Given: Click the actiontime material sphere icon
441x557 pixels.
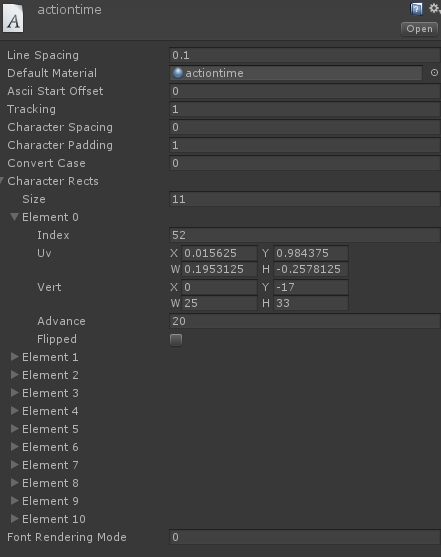Looking at the screenshot, I should (x=178, y=73).
